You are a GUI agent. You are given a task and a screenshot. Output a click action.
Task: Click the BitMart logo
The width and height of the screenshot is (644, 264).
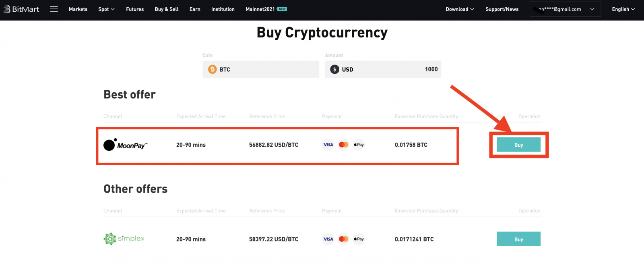point(21,9)
